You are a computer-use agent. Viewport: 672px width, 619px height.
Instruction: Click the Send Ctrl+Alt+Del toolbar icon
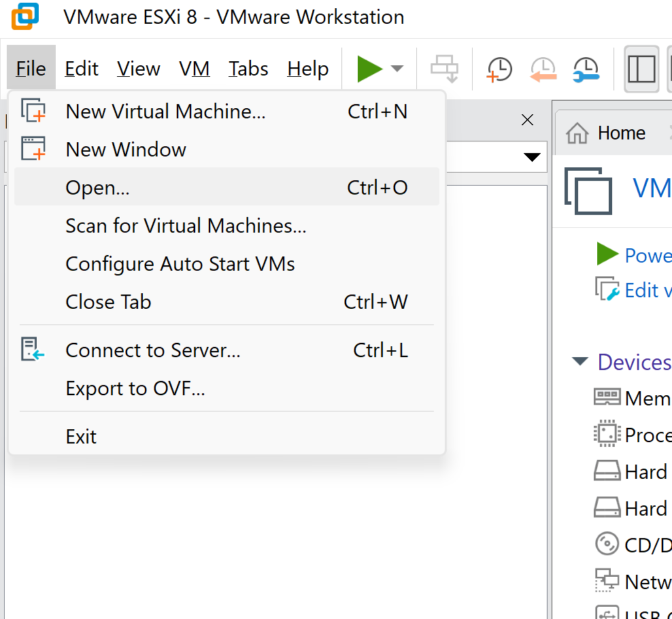click(x=445, y=69)
